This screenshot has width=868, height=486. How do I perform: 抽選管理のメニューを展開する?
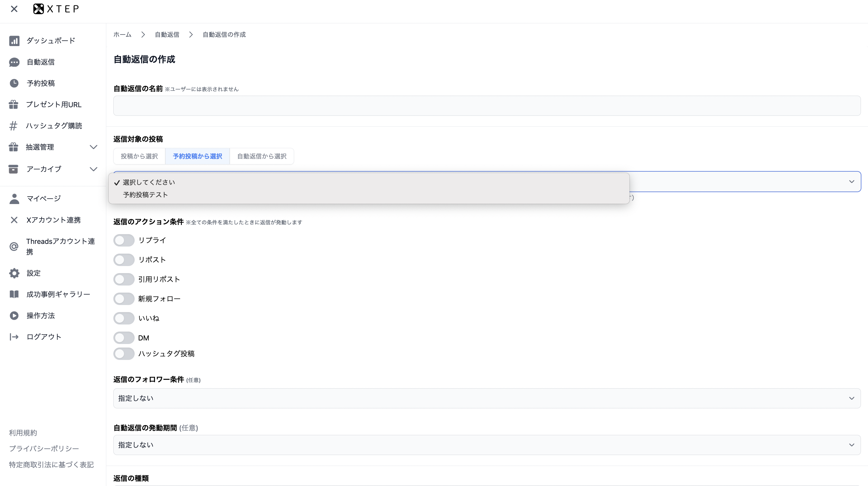94,147
